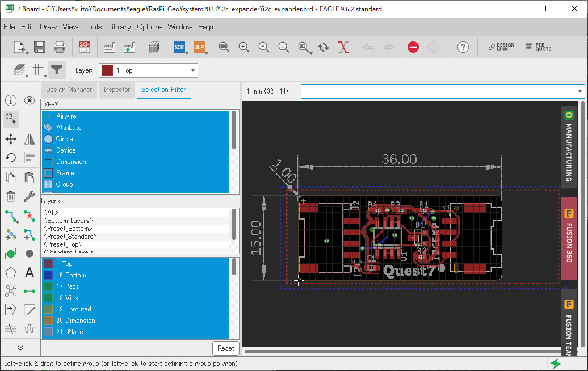Print the board with the printer icon
Screen dimensions: 588x371
(60, 47)
